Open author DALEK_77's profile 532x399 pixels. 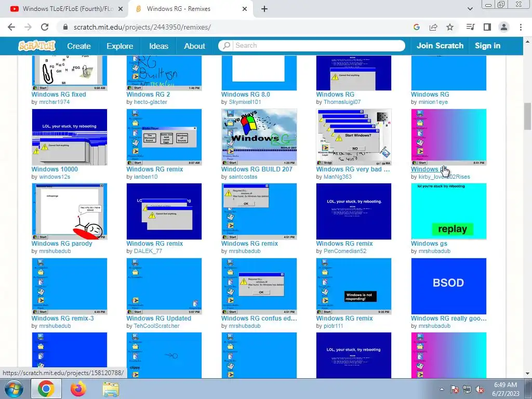click(148, 251)
